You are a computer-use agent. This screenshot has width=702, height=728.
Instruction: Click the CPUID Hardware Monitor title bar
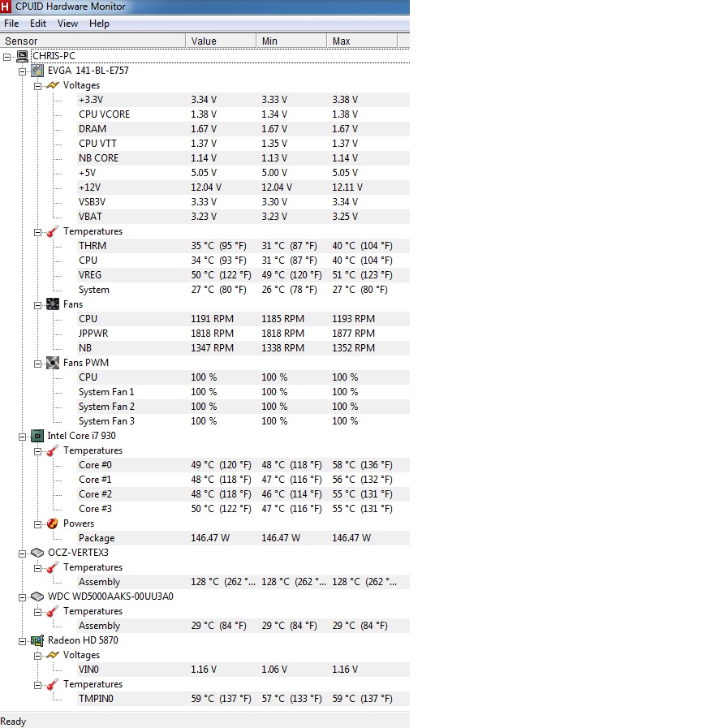(x=205, y=6)
